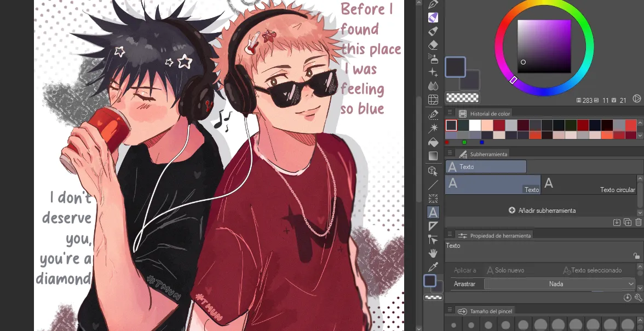Select transparent color checkered box beside wheel
The height and width of the screenshot is (331, 644).
point(462,97)
